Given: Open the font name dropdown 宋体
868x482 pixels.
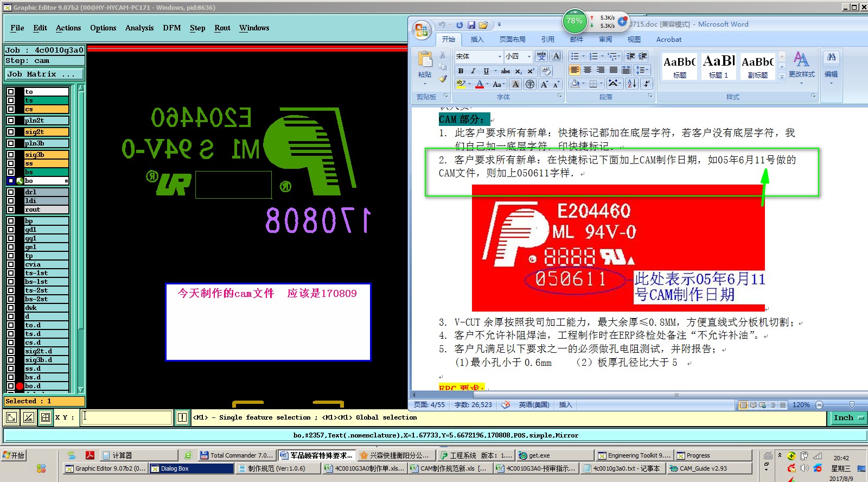Looking at the screenshot, I should tap(500, 56).
